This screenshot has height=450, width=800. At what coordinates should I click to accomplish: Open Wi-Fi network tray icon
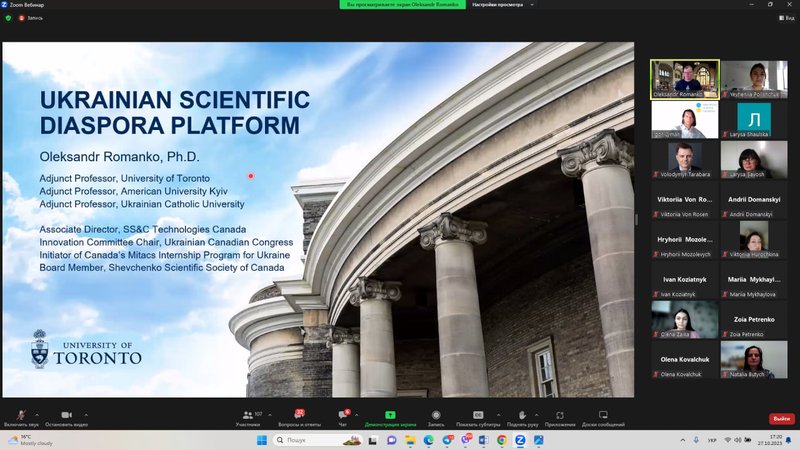728,440
